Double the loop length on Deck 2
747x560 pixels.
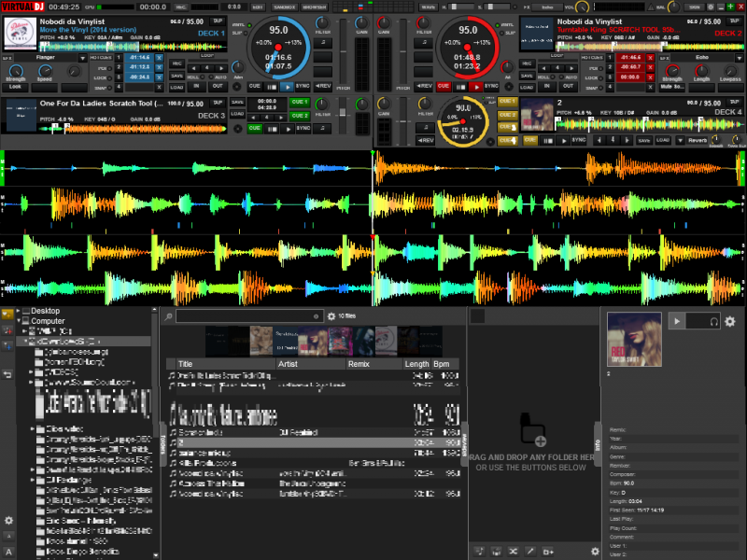tap(571, 68)
